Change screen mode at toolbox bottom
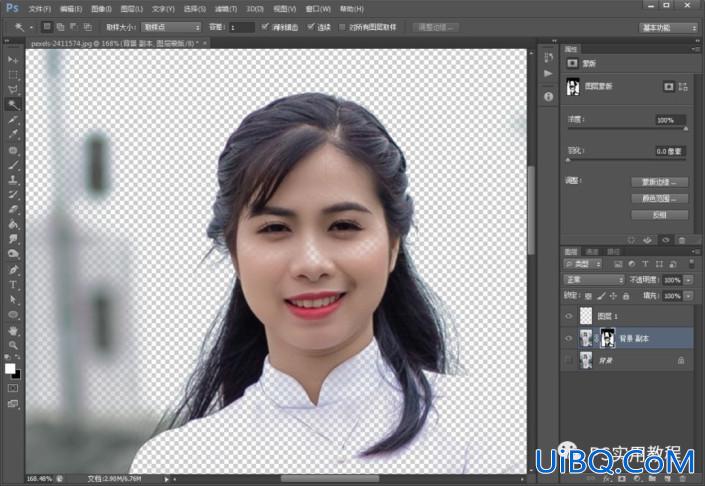This screenshot has width=705, height=486. 13,404
